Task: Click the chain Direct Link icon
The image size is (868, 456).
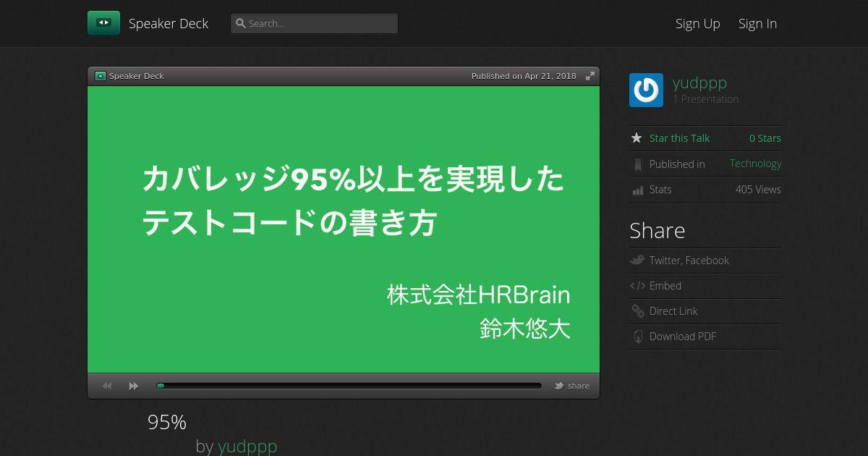Action: pos(637,311)
